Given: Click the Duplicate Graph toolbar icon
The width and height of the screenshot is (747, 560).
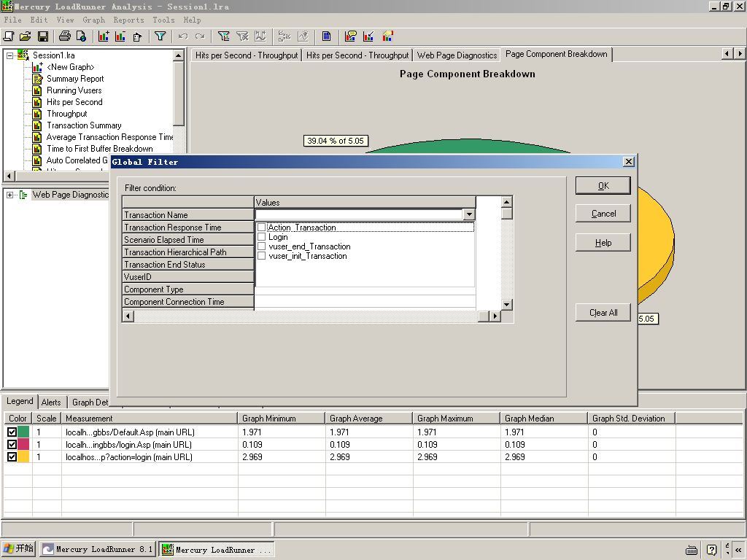Looking at the screenshot, I should coord(137,36).
